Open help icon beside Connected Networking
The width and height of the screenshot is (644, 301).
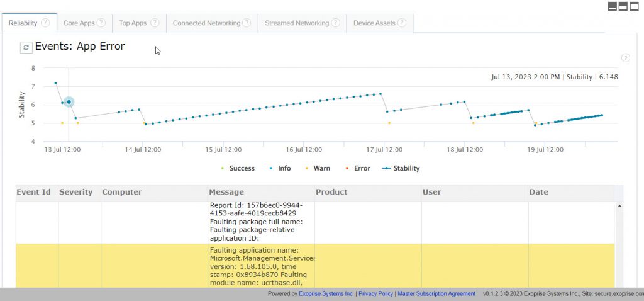247,23
